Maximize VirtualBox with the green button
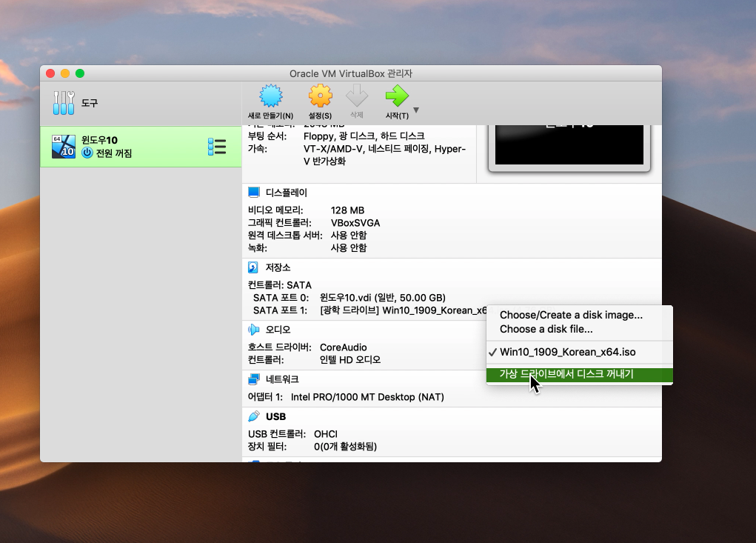Image resolution: width=756 pixels, height=543 pixels. click(80, 73)
